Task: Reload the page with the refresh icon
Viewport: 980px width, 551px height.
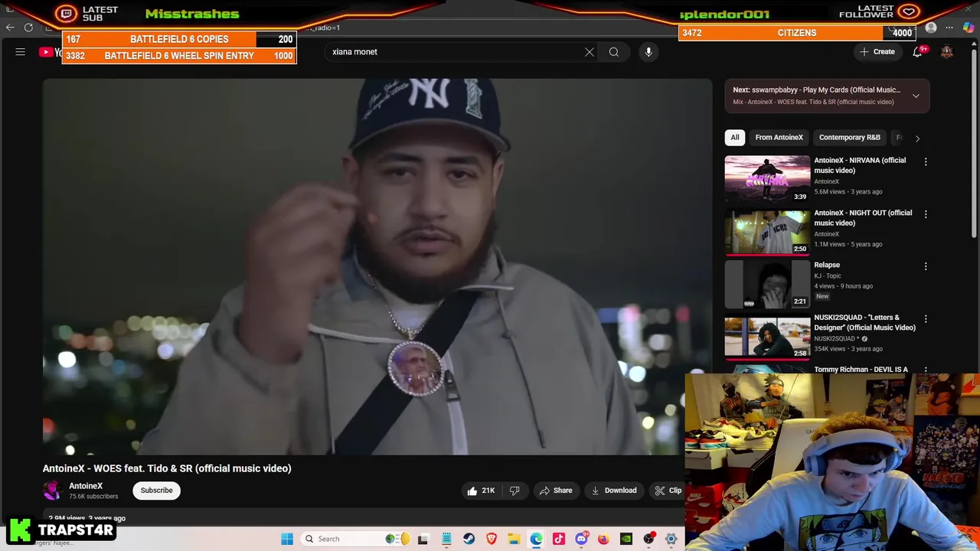Action: tap(28, 28)
